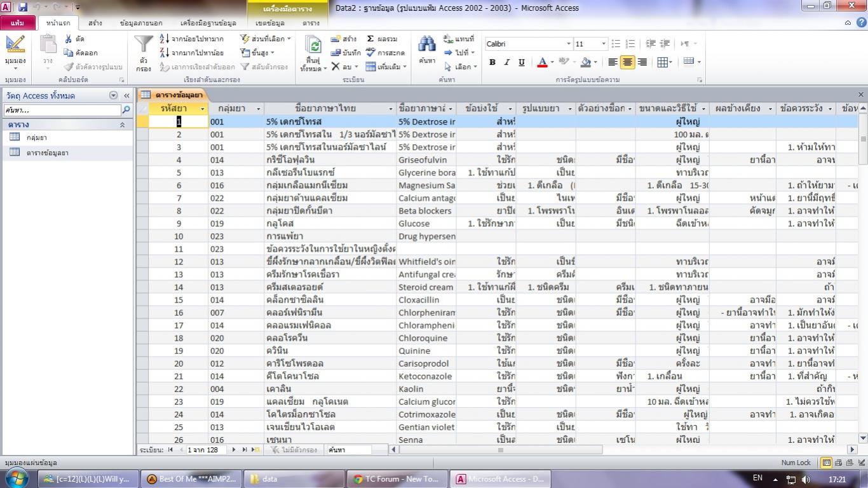
Task: Sort descending with จากมากไปหาน้อย
Action: point(191,53)
